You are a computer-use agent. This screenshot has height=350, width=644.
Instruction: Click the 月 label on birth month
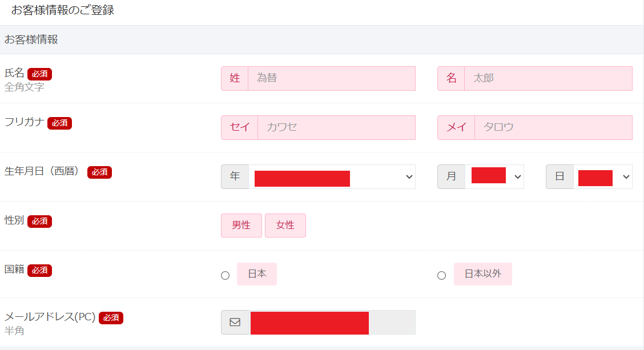click(452, 176)
